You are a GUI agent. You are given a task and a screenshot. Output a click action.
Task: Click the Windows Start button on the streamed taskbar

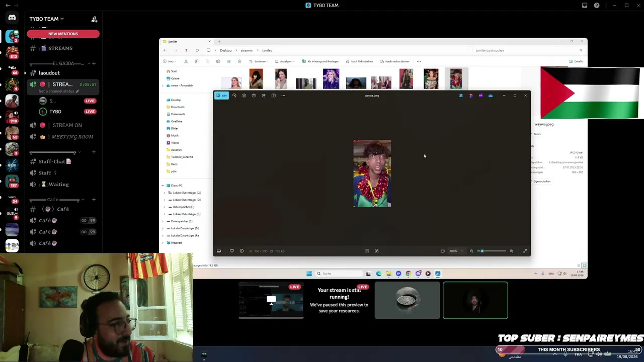click(x=309, y=274)
